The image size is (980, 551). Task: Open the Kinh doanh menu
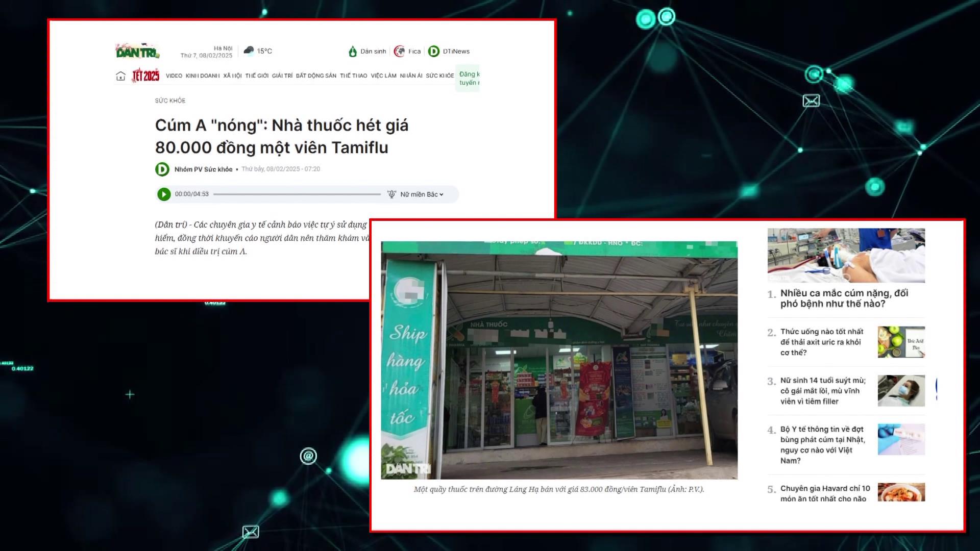coord(203,76)
